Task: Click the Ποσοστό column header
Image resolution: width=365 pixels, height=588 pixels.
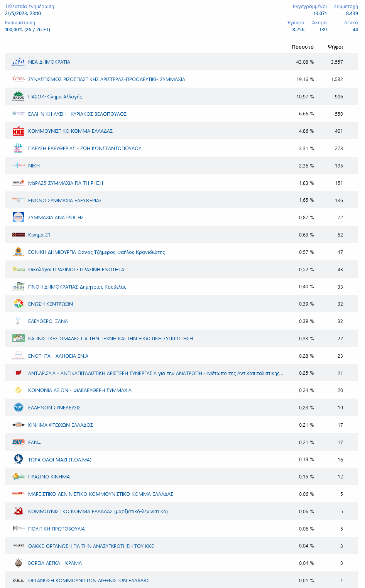Action: click(x=302, y=47)
